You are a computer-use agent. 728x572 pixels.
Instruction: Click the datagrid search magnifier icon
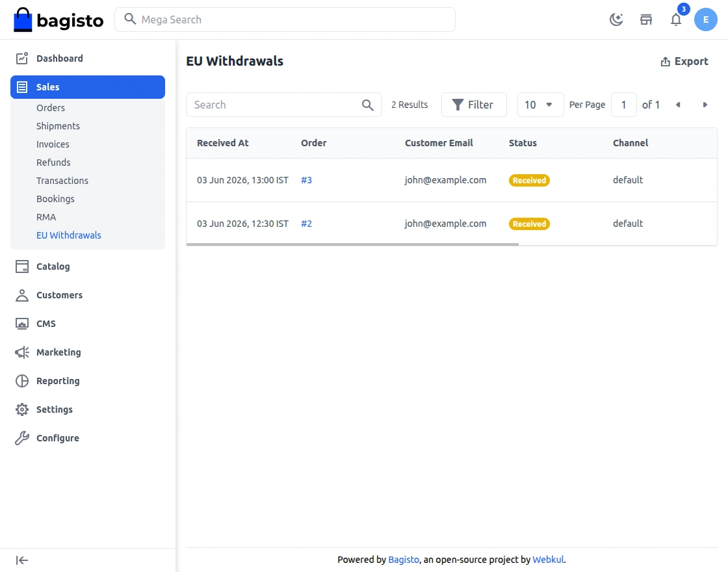click(368, 105)
